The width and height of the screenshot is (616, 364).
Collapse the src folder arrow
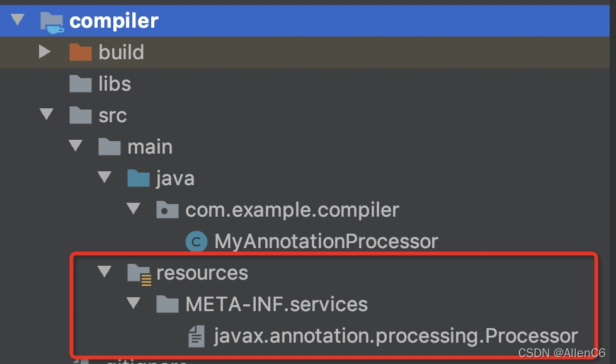coord(47,114)
